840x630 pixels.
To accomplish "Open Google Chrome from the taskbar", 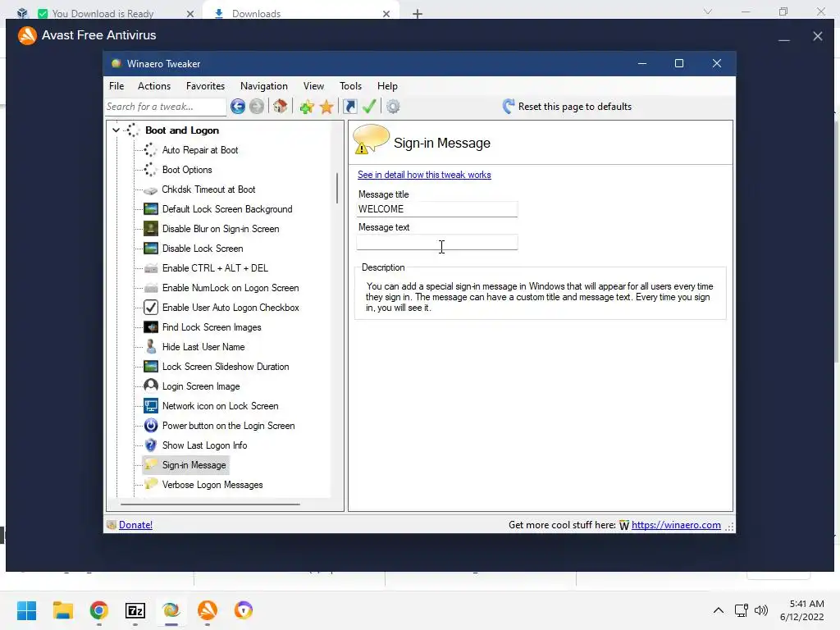I will click(99, 610).
